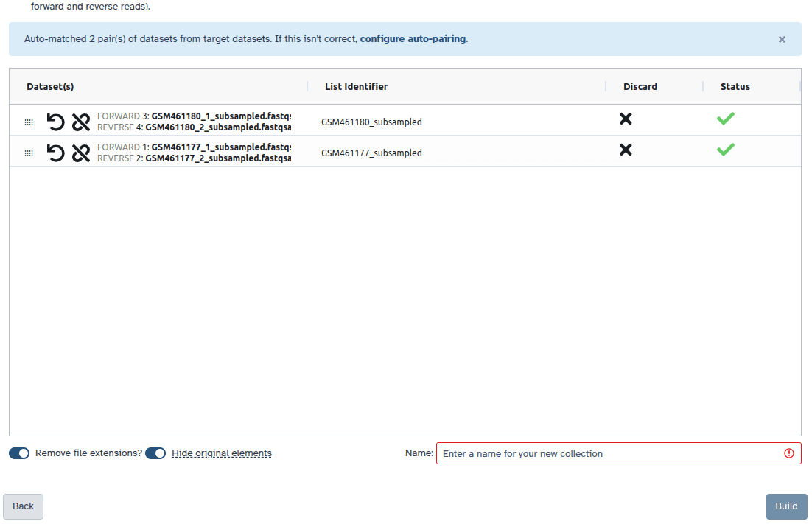Swap forward and reverse for GSM461177 pair
Image resolution: width=812 pixels, height=524 pixels.
[56, 153]
